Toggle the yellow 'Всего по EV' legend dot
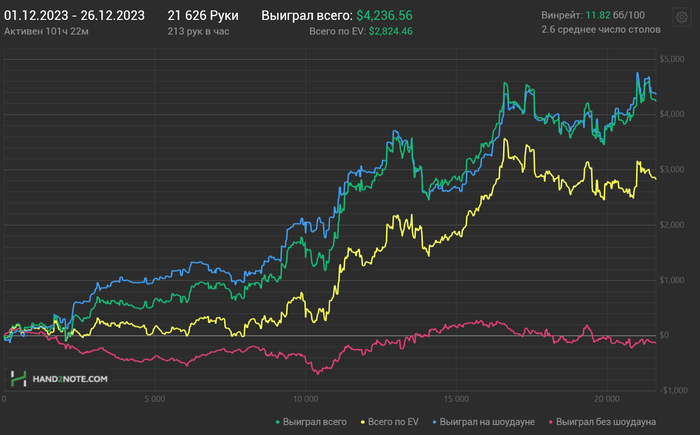Viewport: 700px width, 435px height. [363, 422]
